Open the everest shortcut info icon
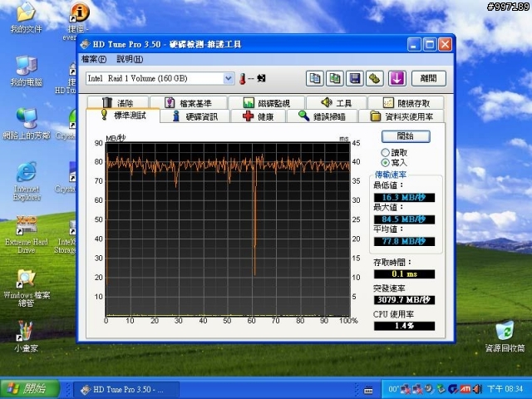The image size is (532, 399). point(79,13)
